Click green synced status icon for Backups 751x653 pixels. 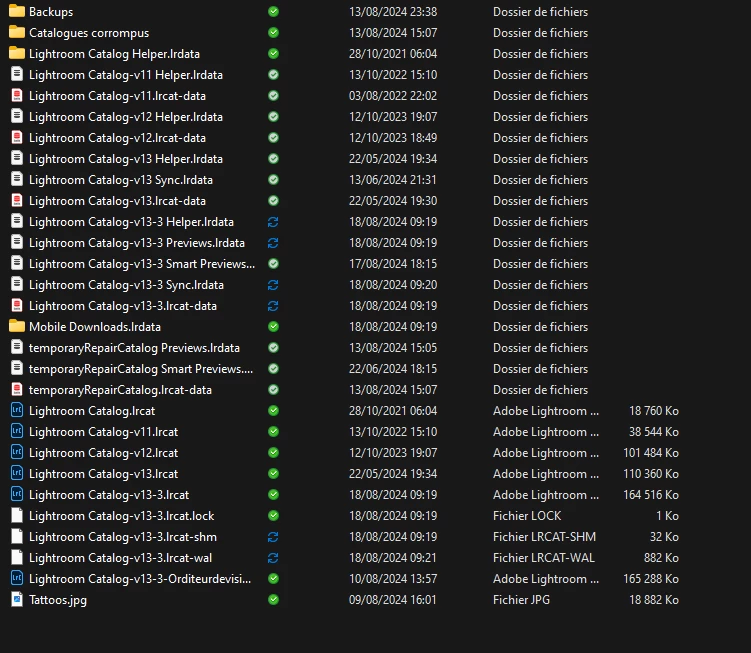pyautogui.click(x=273, y=11)
